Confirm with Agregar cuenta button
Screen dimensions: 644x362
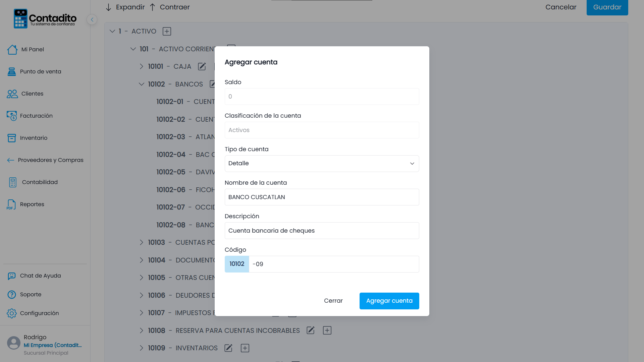(x=389, y=301)
